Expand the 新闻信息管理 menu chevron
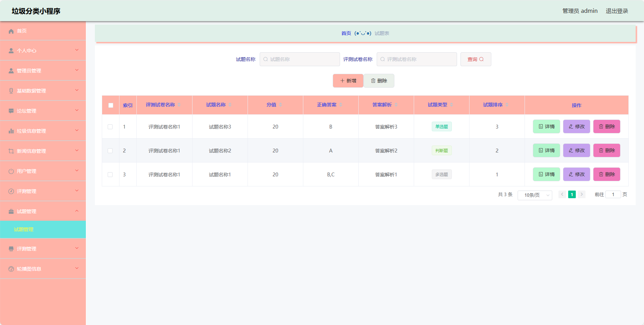The height and width of the screenshot is (325, 644). coord(77,151)
